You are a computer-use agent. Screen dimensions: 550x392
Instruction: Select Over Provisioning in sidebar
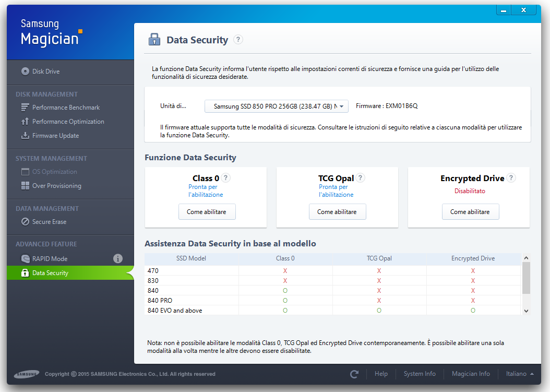pyautogui.click(x=56, y=186)
